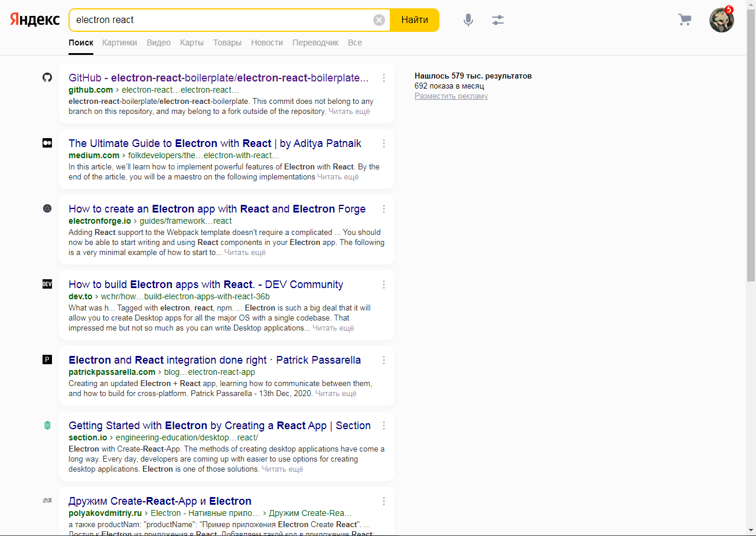
Task: Clear the search field with the X icon
Action: 379,20
